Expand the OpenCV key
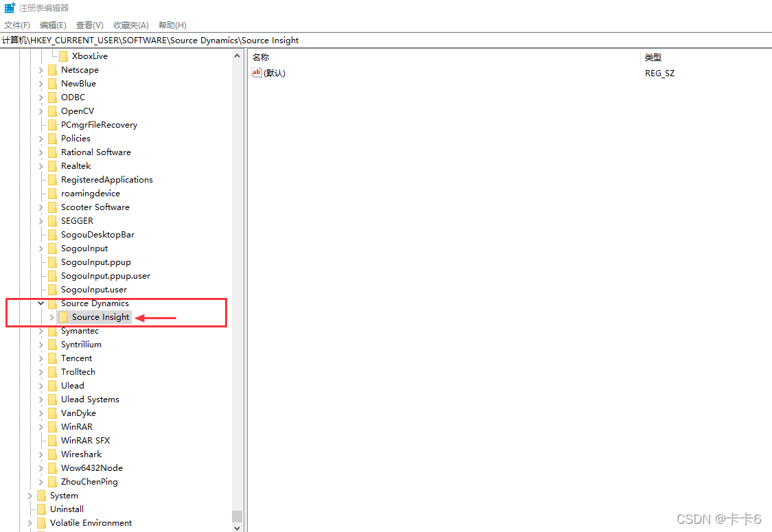Viewport: 772px width, 532px height. click(x=41, y=111)
